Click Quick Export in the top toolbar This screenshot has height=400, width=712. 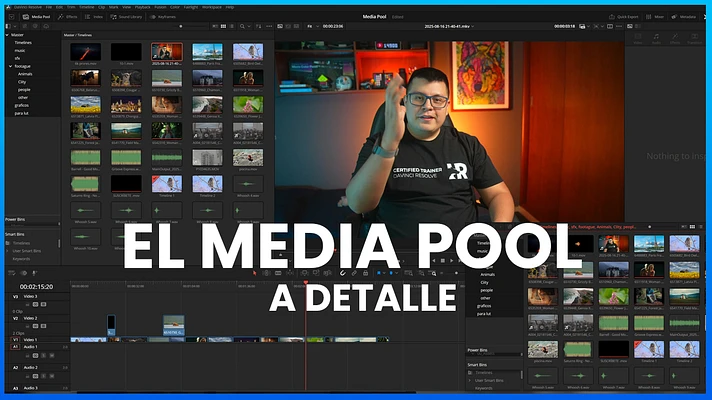tap(624, 17)
